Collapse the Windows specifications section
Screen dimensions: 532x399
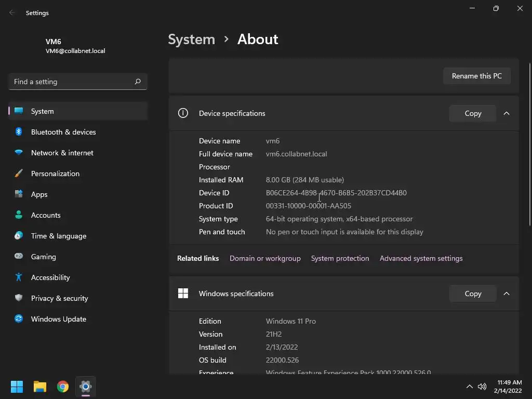pyautogui.click(x=507, y=294)
